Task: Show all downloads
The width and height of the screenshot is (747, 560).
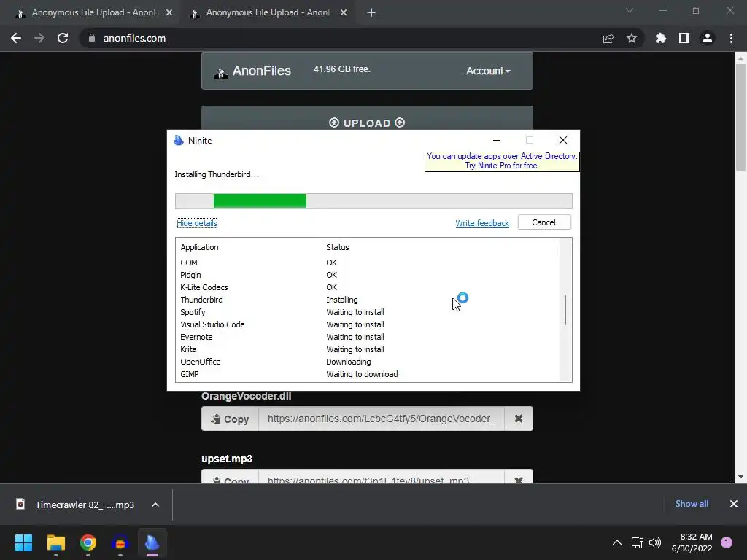Action: tap(692, 504)
